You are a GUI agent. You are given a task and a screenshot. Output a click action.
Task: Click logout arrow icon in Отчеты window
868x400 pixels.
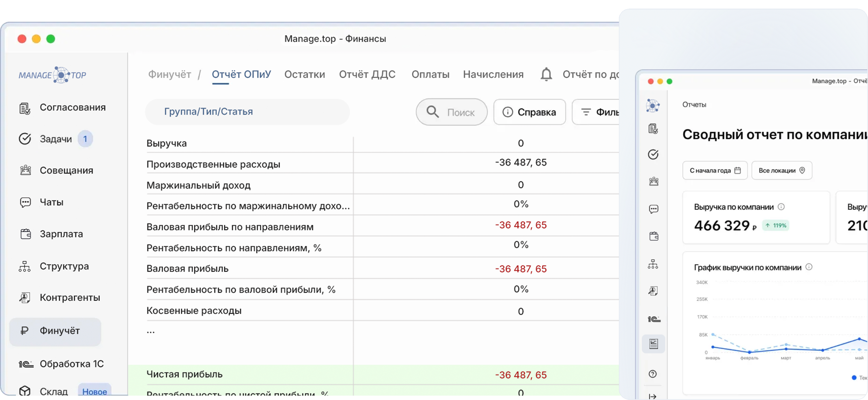coord(653,397)
